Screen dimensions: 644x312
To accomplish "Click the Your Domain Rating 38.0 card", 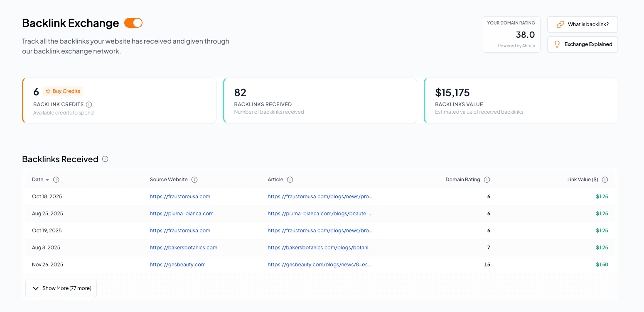I will [x=511, y=34].
